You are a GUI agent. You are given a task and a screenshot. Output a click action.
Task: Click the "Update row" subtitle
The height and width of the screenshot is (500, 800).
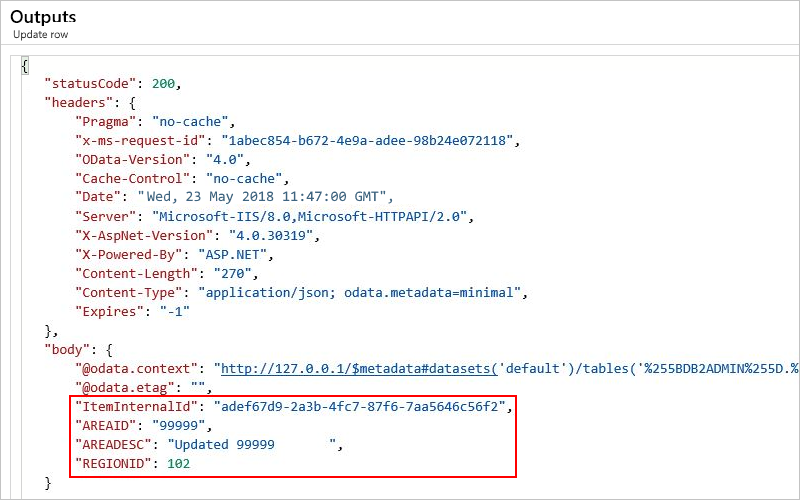click(40, 35)
